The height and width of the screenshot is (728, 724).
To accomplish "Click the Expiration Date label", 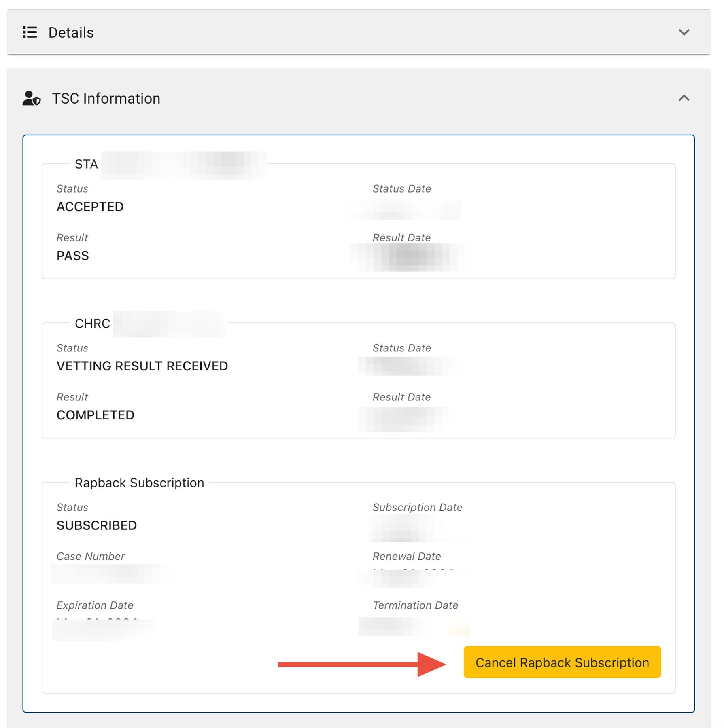I will 95,605.
